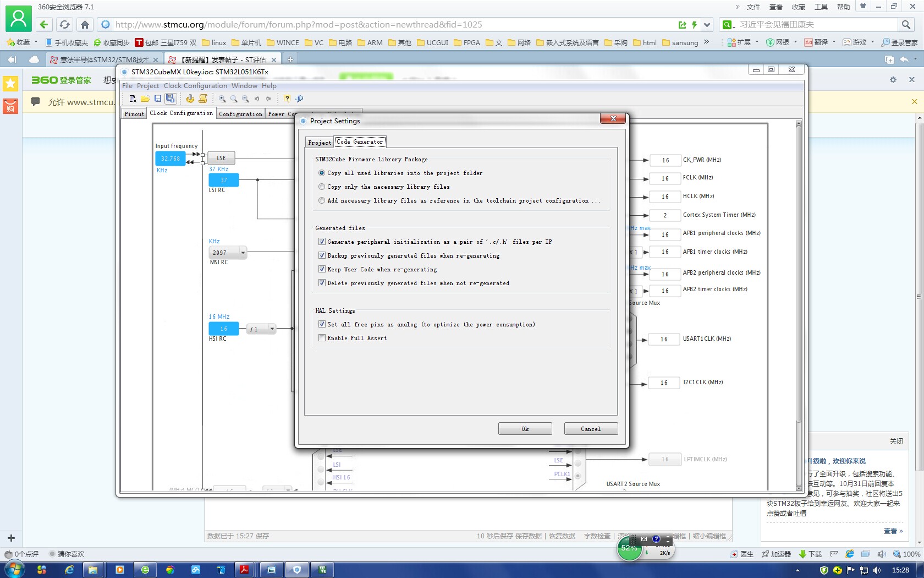Toggle 'Set all free pins as analog' checkbox
Screen dimensions: 924x578
click(322, 324)
